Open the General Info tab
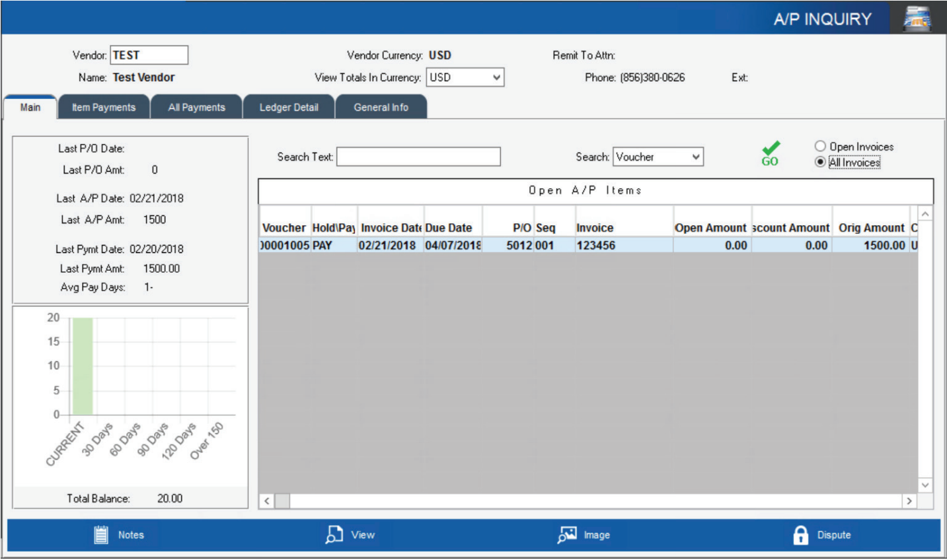Viewport: 947px width, 560px height. click(x=381, y=106)
